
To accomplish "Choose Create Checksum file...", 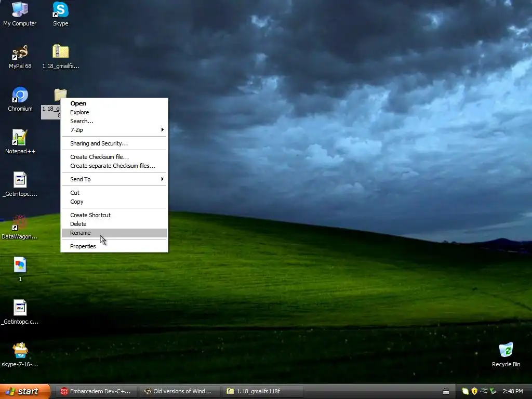I will click(x=114, y=157).
